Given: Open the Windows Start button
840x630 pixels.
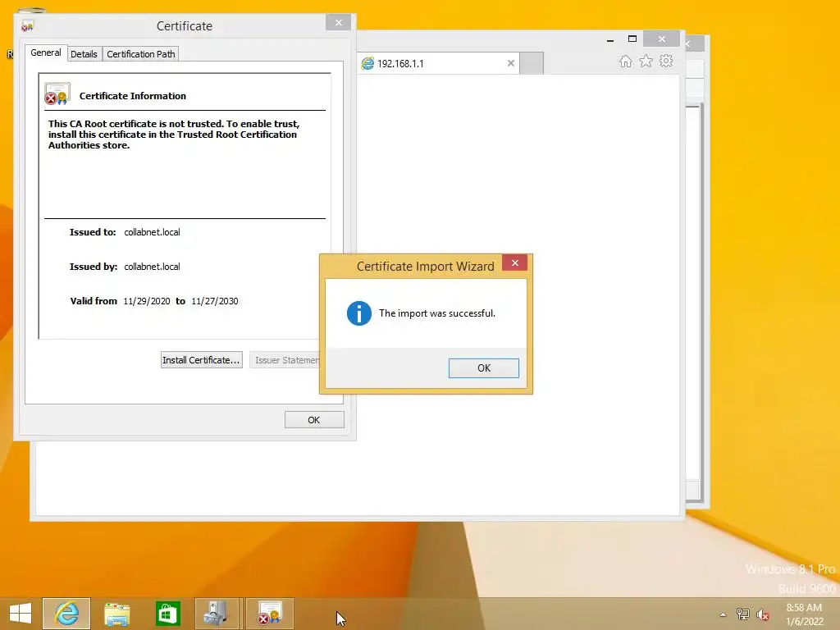Looking at the screenshot, I should pyautogui.click(x=21, y=614).
